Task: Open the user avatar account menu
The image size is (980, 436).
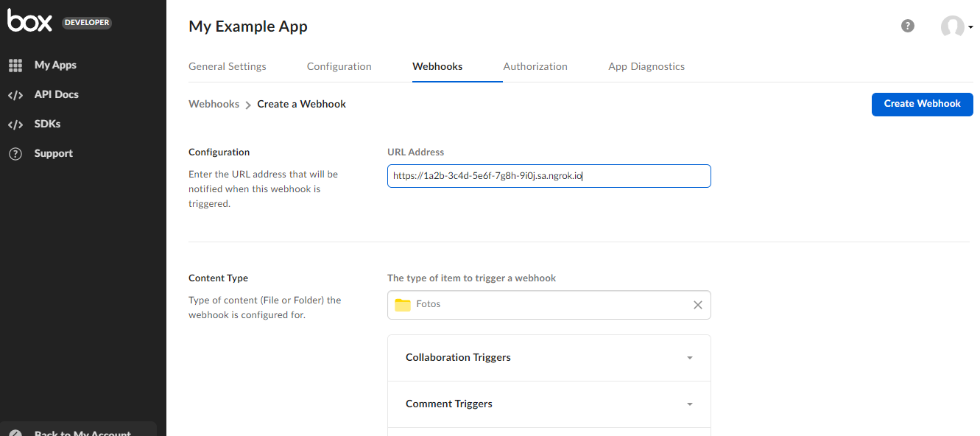Action: 953,27
